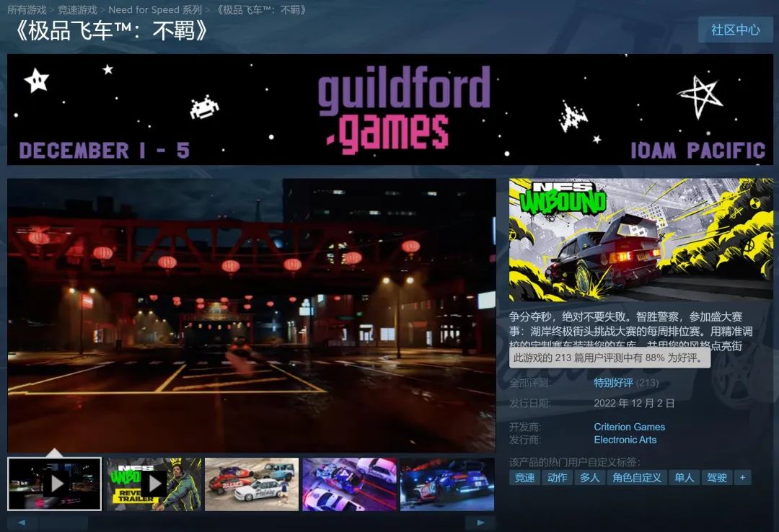This screenshot has height=532, width=779.
Task: Click the right arrow under the media carousel
Action: [480, 522]
